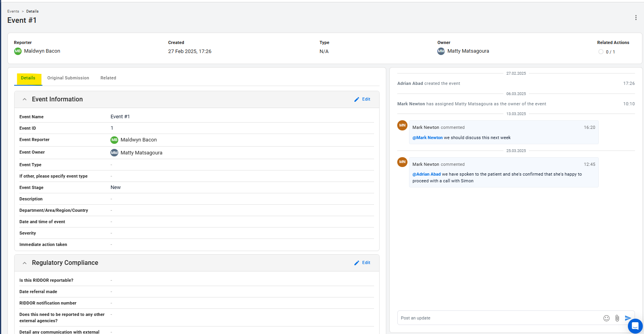Open the Related tab

108,78
